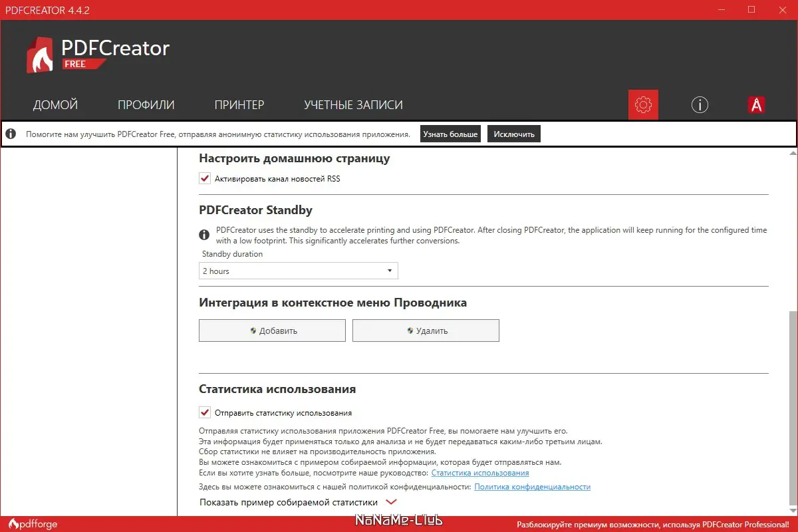Open the info (i) about icon
This screenshot has height=532, width=798.
coord(700,104)
